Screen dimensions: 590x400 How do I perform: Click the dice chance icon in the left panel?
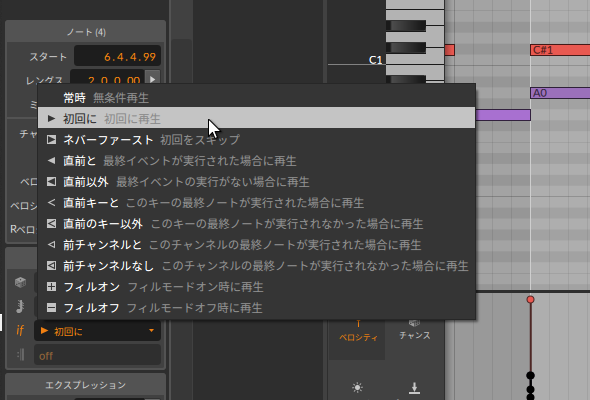click(20, 282)
